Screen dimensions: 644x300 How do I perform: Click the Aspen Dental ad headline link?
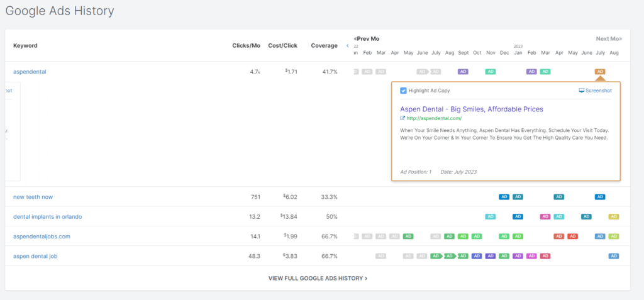pyautogui.click(x=471, y=109)
